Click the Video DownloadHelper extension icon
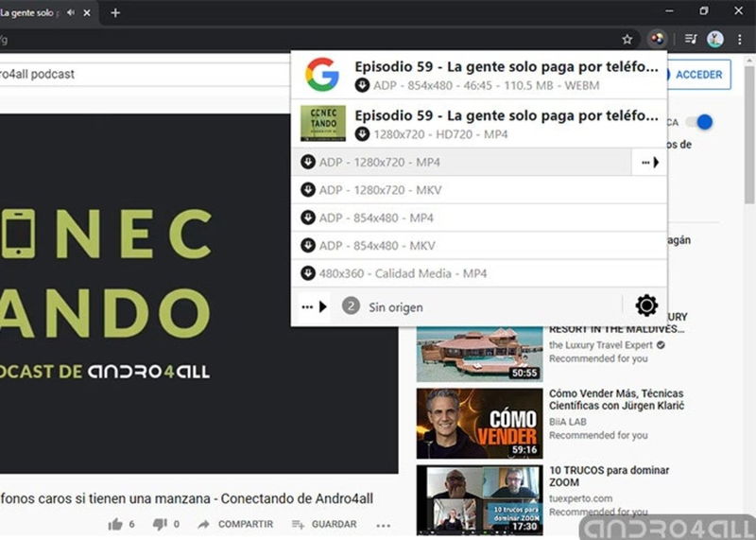The image size is (756, 540). pos(657,39)
